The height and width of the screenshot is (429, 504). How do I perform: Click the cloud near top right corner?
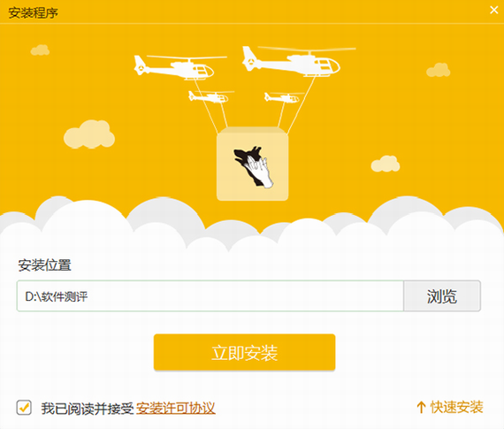coord(438,70)
